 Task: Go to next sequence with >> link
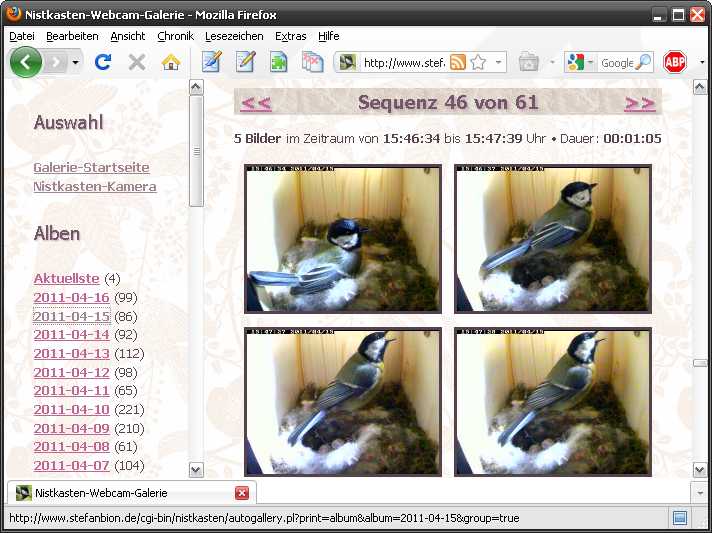click(x=639, y=102)
